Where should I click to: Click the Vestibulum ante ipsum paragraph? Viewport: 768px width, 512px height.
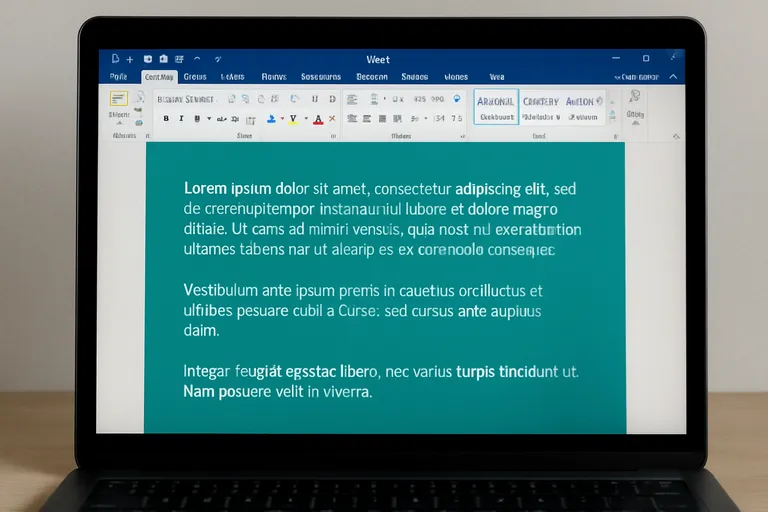[363, 310]
